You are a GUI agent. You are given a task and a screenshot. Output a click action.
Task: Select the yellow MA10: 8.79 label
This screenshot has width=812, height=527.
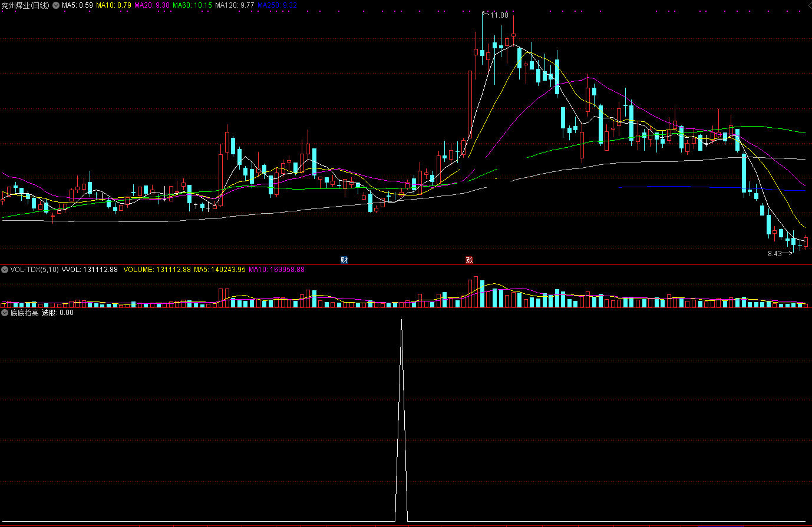(114, 5)
